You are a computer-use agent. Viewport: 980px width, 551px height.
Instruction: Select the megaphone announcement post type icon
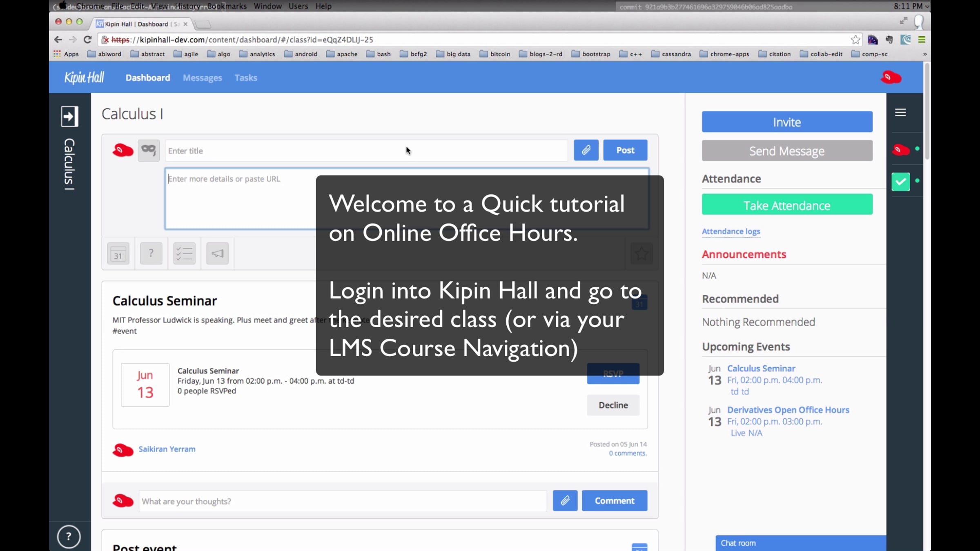click(217, 253)
